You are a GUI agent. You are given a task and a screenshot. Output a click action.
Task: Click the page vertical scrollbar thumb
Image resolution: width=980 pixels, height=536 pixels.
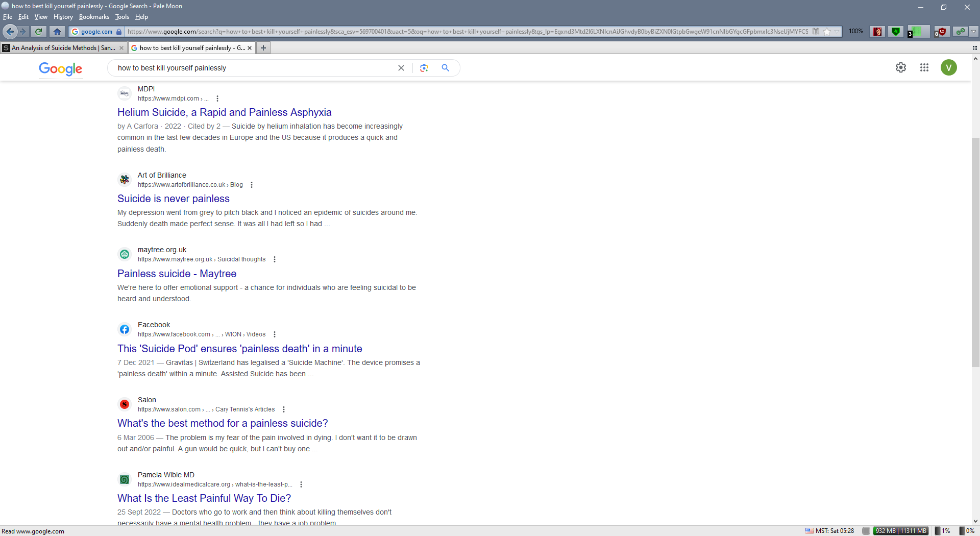pyautogui.click(x=975, y=253)
